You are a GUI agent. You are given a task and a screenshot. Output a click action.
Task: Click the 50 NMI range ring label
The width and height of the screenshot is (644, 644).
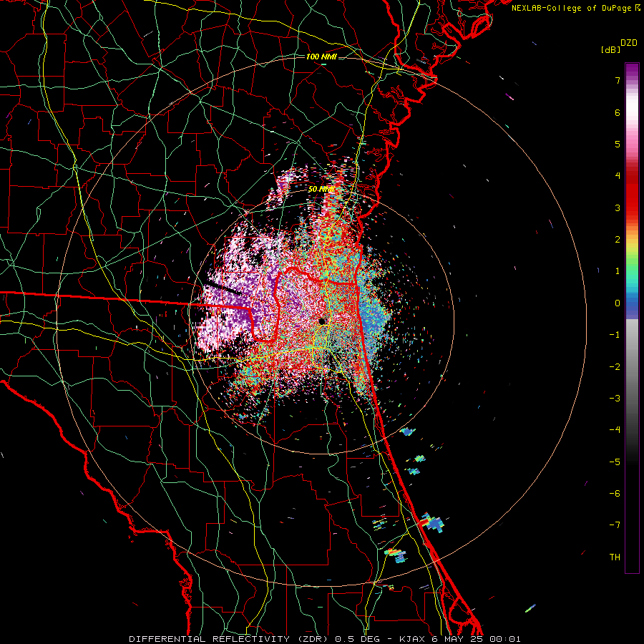pyautogui.click(x=321, y=190)
